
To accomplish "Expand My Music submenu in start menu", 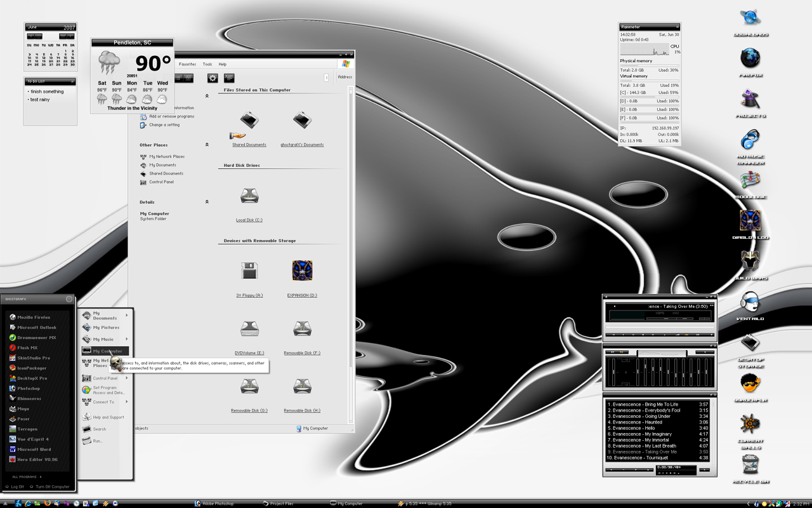I will tap(127, 339).
